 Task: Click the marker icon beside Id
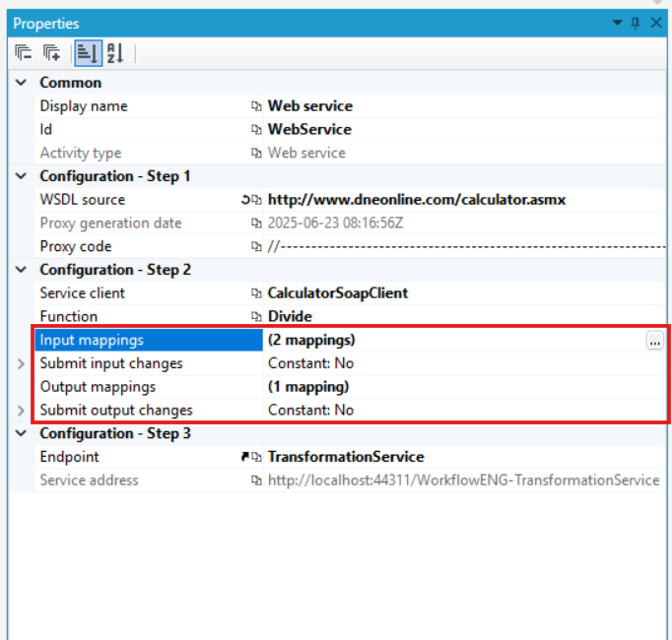pyautogui.click(x=256, y=129)
